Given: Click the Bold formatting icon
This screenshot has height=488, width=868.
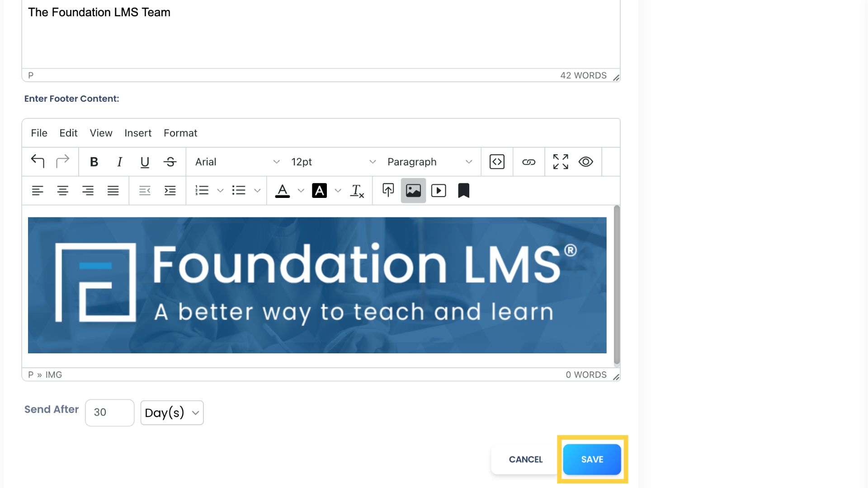Looking at the screenshot, I should pyautogui.click(x=94, y=162).
